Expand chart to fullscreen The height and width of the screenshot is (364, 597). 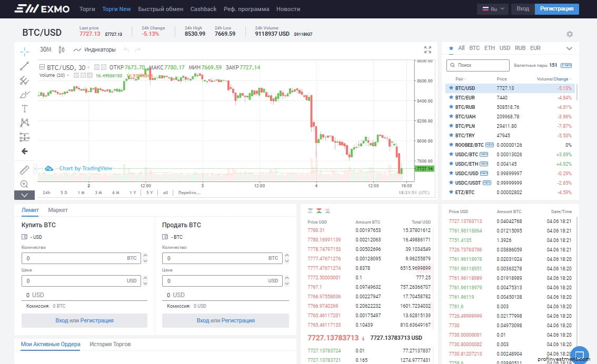427,50
